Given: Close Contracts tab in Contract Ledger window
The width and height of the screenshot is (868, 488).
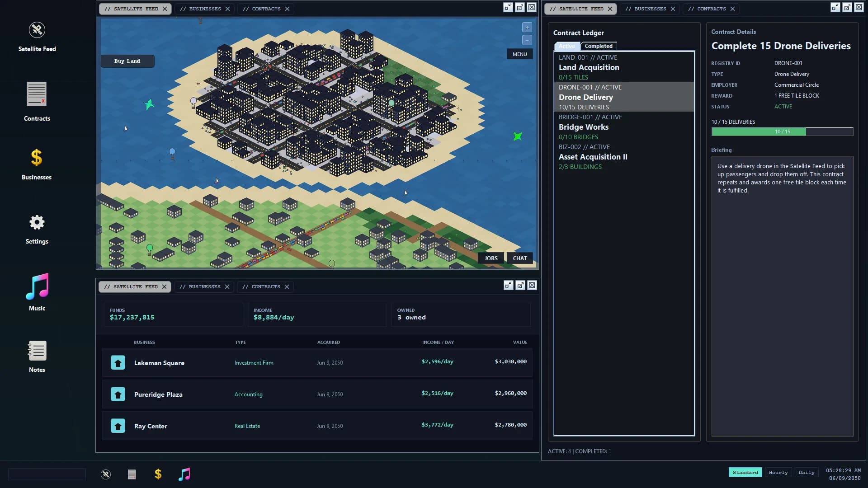Looking at the screenshot, I should click(x=732, y=9).
